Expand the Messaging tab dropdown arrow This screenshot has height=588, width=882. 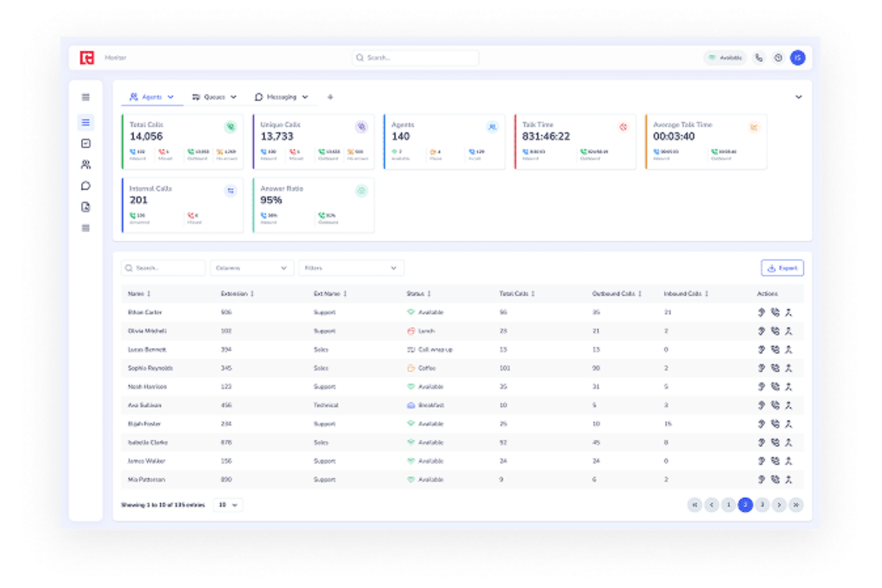[305, 97]
